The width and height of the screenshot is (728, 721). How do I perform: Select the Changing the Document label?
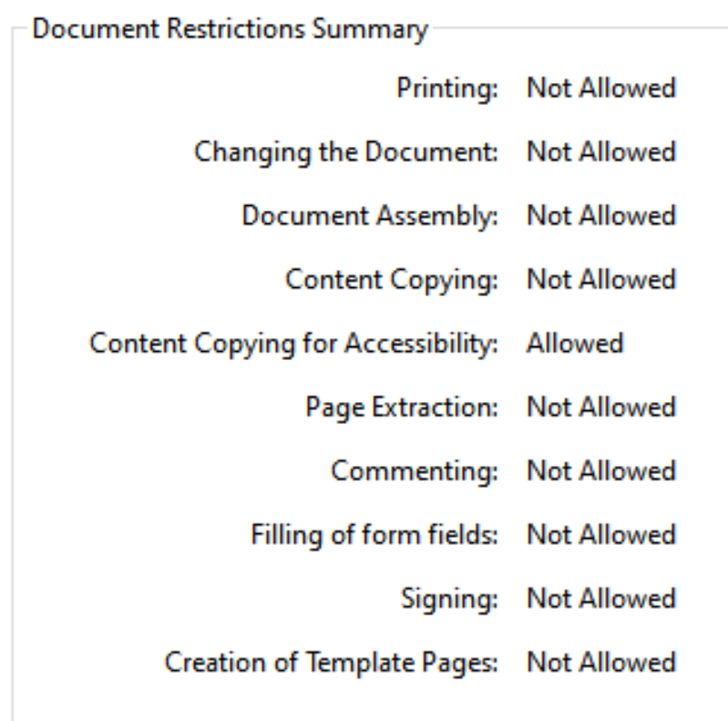coord(346,152)
